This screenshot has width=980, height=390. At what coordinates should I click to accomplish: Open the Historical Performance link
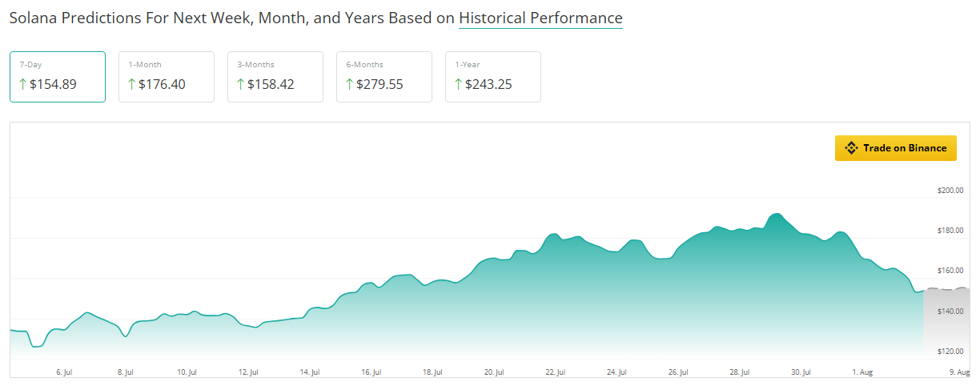tap(540, 18)
